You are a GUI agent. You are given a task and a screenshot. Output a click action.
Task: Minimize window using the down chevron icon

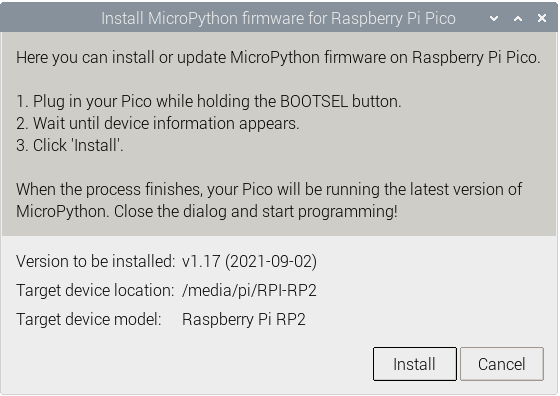coord(494,18)
